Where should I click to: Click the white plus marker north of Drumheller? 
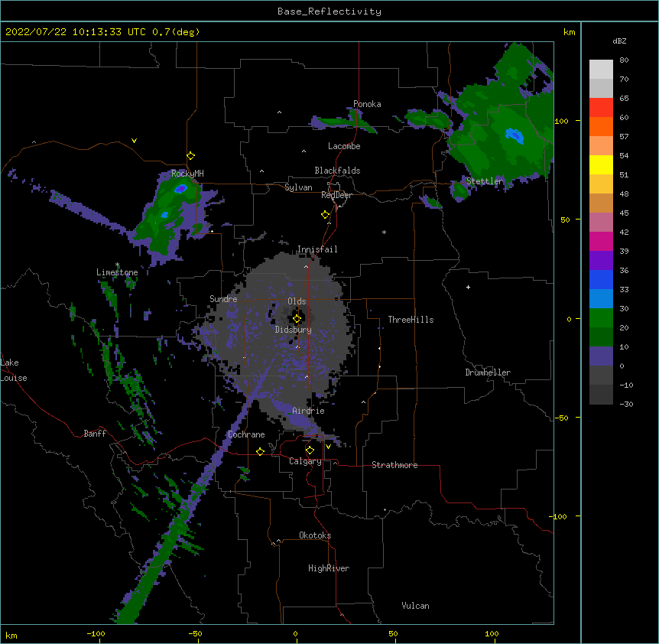pos(468,287)
